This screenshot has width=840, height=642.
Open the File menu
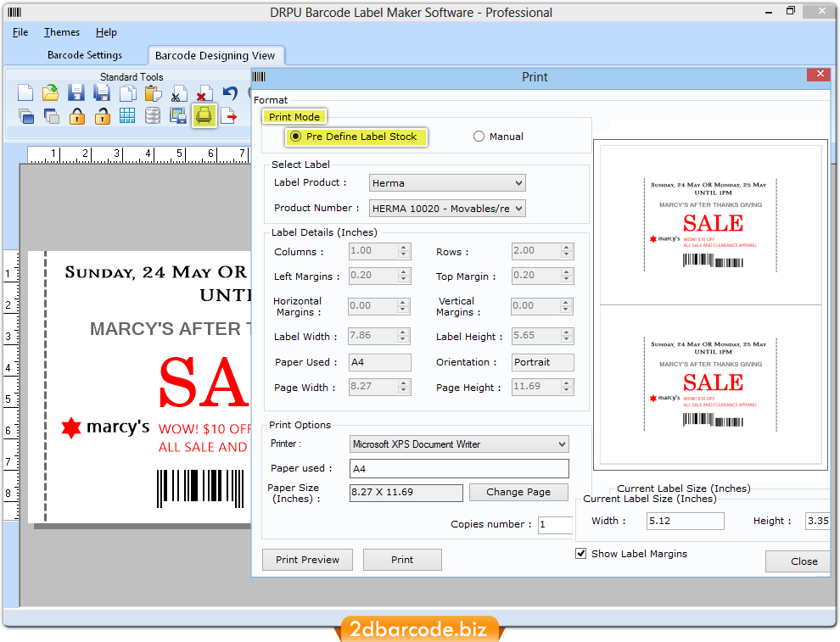pos(20,32)
